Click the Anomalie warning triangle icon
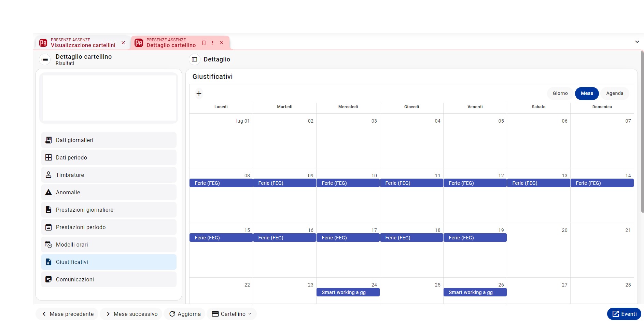Viewport: 644px width, 321px height. (x=48, y=192)
